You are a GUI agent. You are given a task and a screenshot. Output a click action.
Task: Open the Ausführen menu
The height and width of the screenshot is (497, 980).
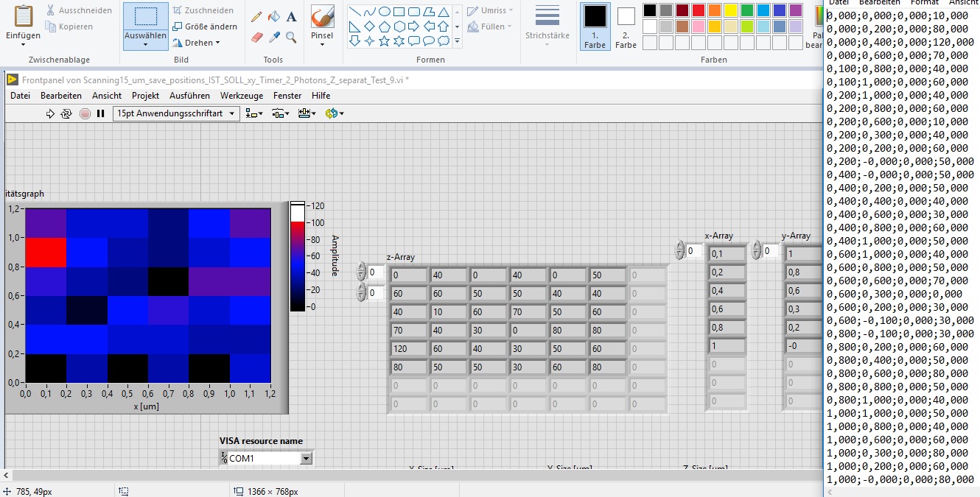pos(189,96)
